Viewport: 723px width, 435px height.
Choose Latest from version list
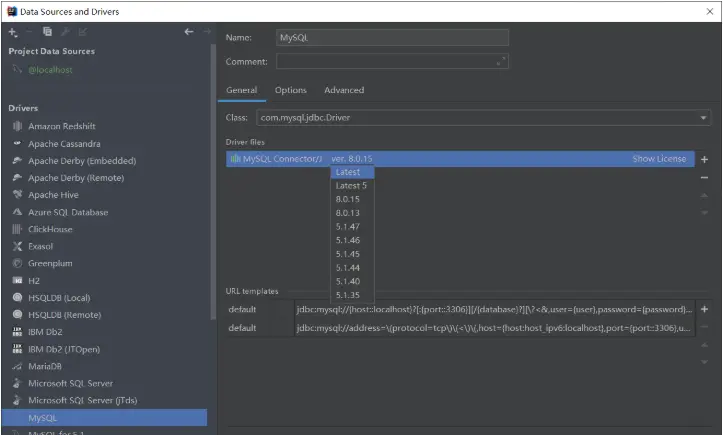pos(352,172)
